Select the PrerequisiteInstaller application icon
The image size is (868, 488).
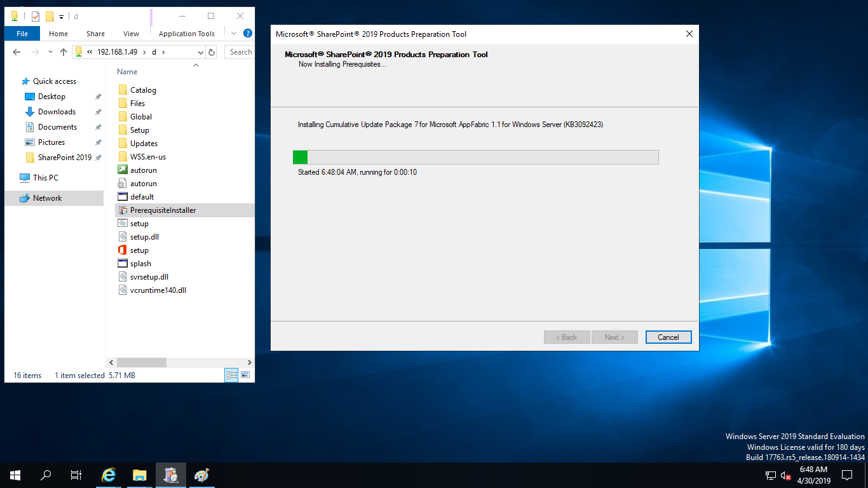pos(123,210)
